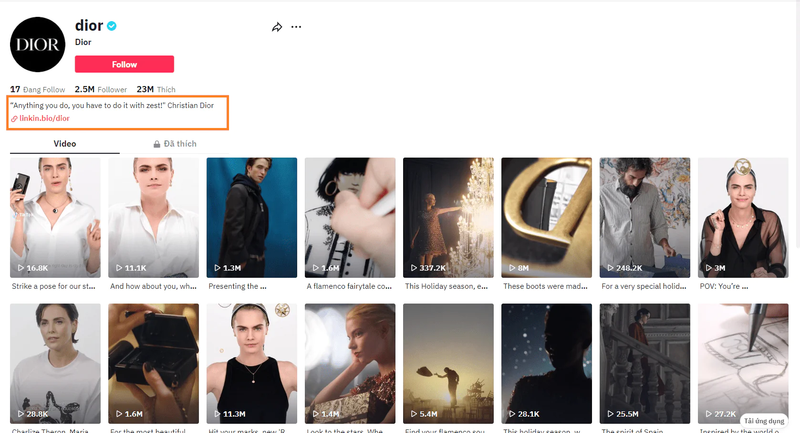Screen dimensions: 800x433
Task: Click play icon on the 16.8K video
Action: [21, 268]
